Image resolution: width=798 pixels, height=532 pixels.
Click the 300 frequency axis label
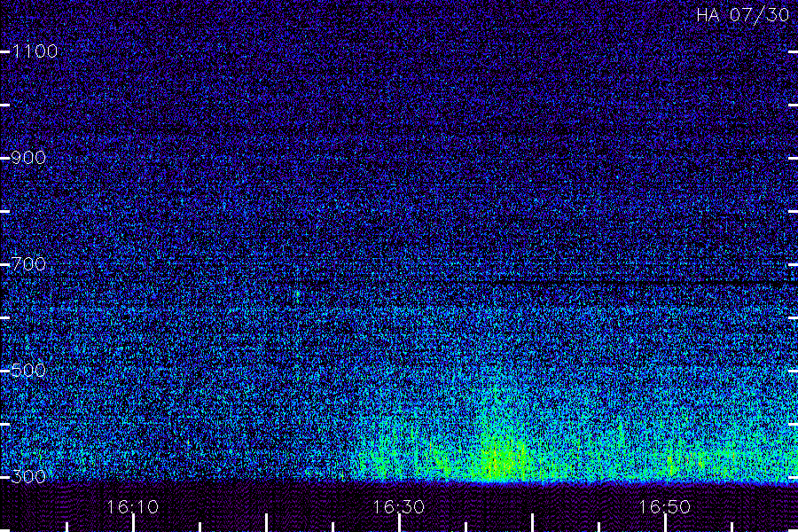[28, 476]
